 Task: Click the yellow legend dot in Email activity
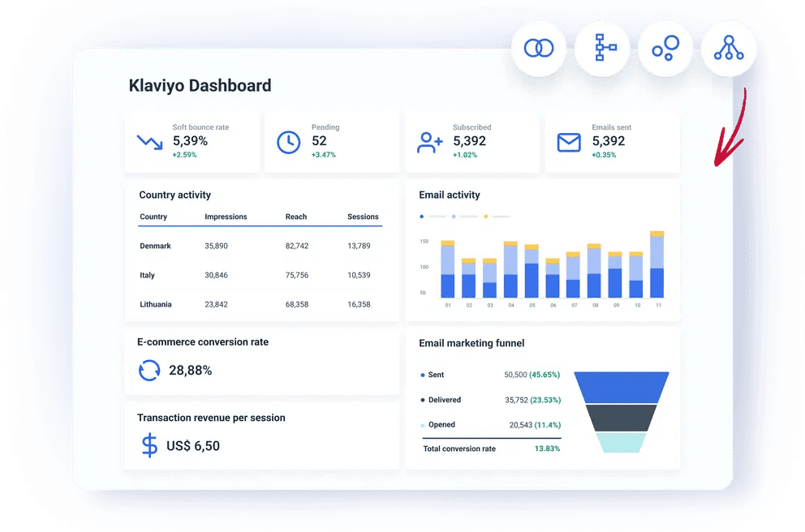click(485, 217)
